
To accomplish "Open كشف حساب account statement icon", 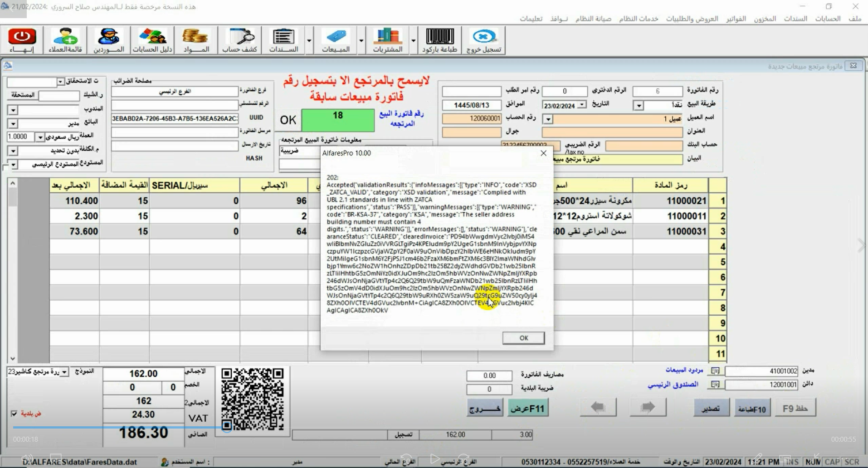I will (x=239, y=40).
